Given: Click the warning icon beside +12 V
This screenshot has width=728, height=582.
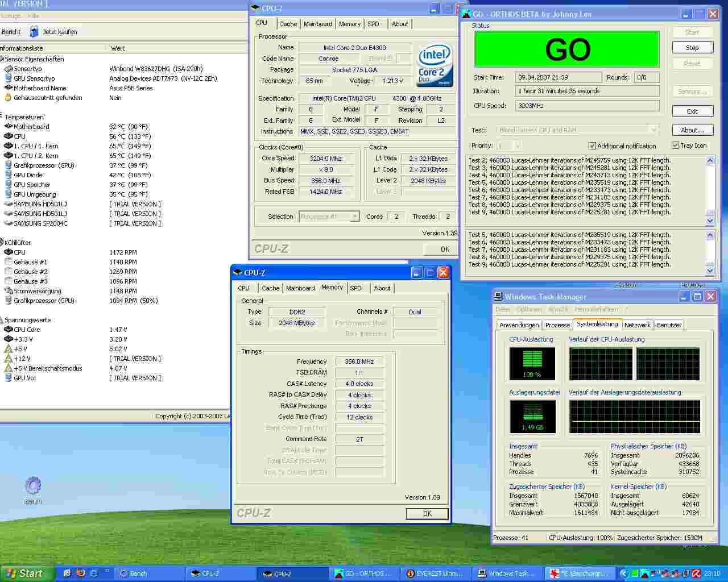Looking at the screenshot, I should pyautogui.click(x=8, y=359).
